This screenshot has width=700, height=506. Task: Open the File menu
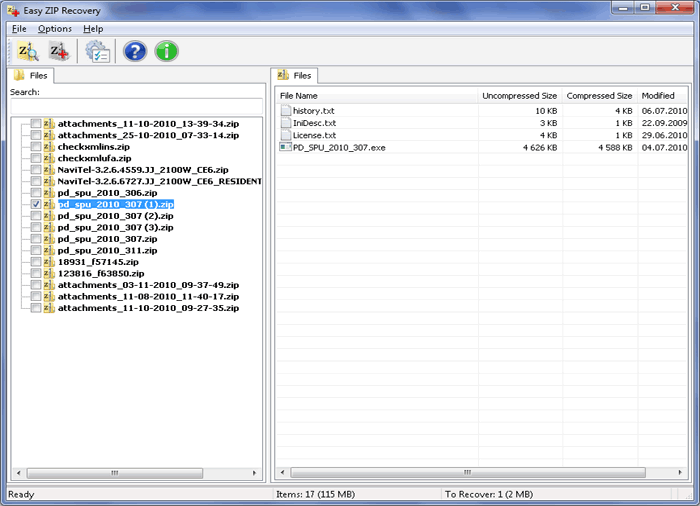(x=19, y=29)
